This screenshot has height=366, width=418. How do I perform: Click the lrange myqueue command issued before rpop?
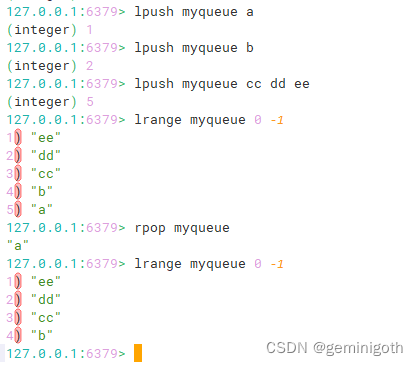209,120
